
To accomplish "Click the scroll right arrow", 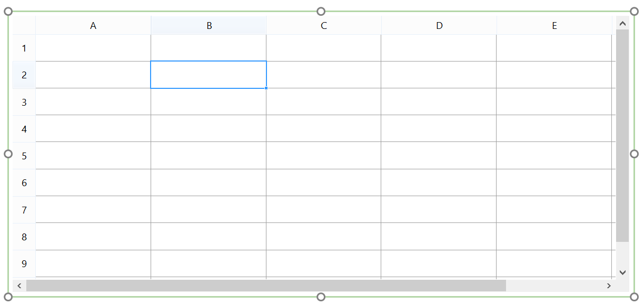I will 609,286.
